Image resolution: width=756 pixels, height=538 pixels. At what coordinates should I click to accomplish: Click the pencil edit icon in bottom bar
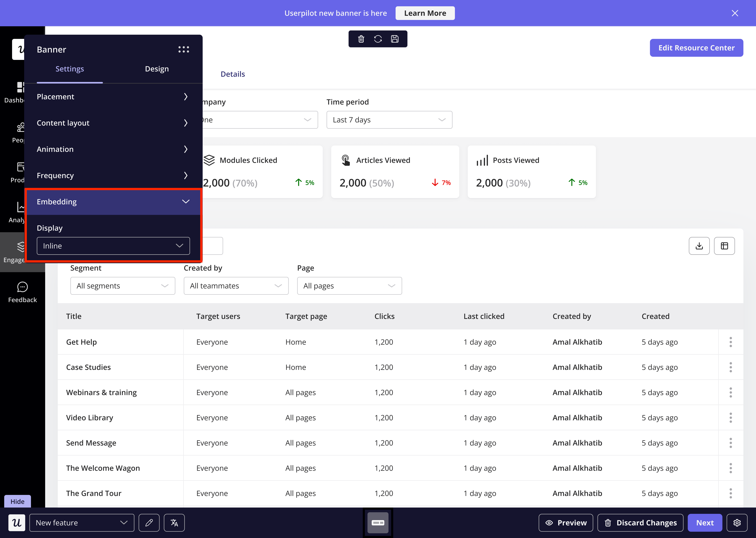[149, 523]
